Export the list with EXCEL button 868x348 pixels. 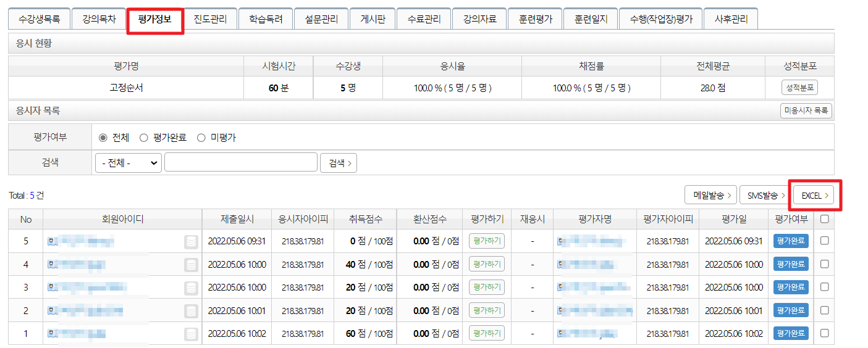pyautogui.click(x=814, y=196)
